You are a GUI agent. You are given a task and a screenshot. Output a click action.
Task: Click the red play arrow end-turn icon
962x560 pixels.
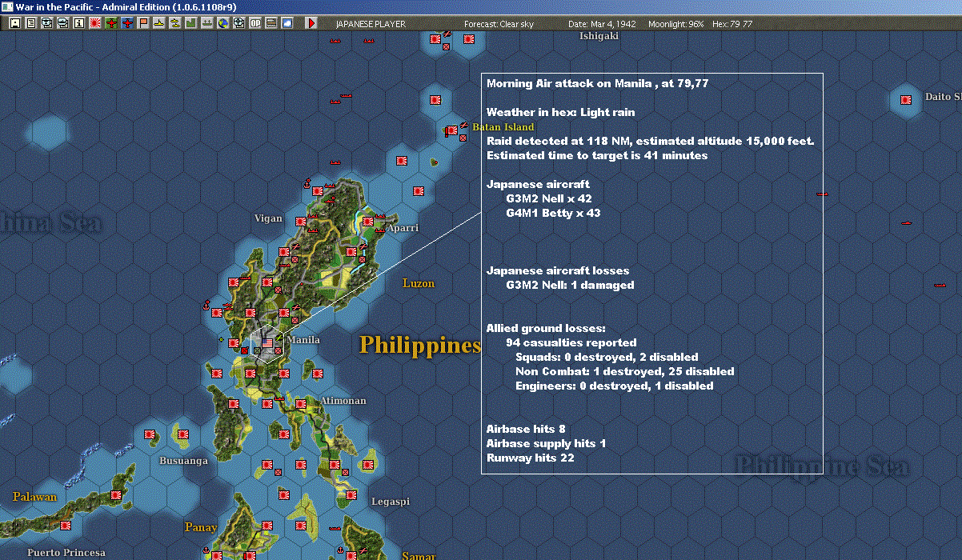tap(311, 23)
